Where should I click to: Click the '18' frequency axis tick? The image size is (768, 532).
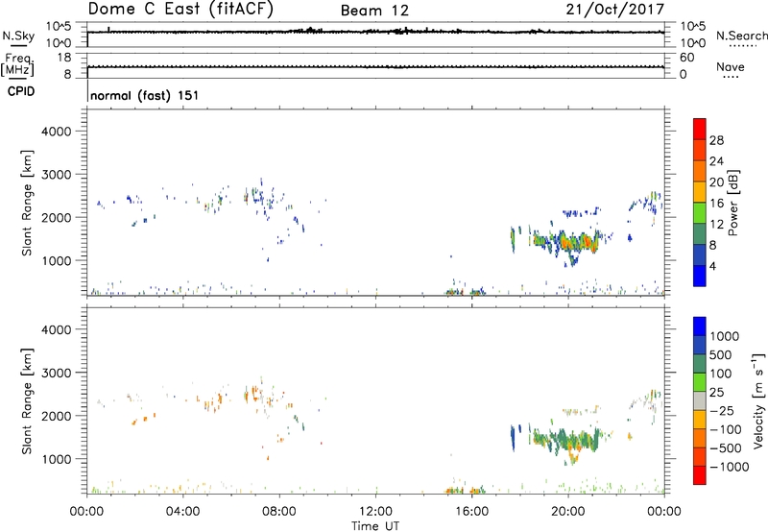(64, 58)
